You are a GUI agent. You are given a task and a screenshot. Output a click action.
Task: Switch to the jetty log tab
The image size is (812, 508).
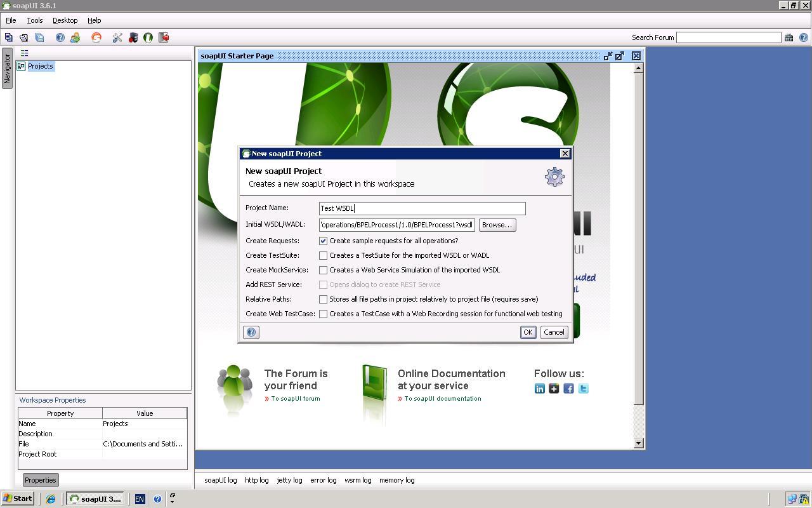coord(290,480)
